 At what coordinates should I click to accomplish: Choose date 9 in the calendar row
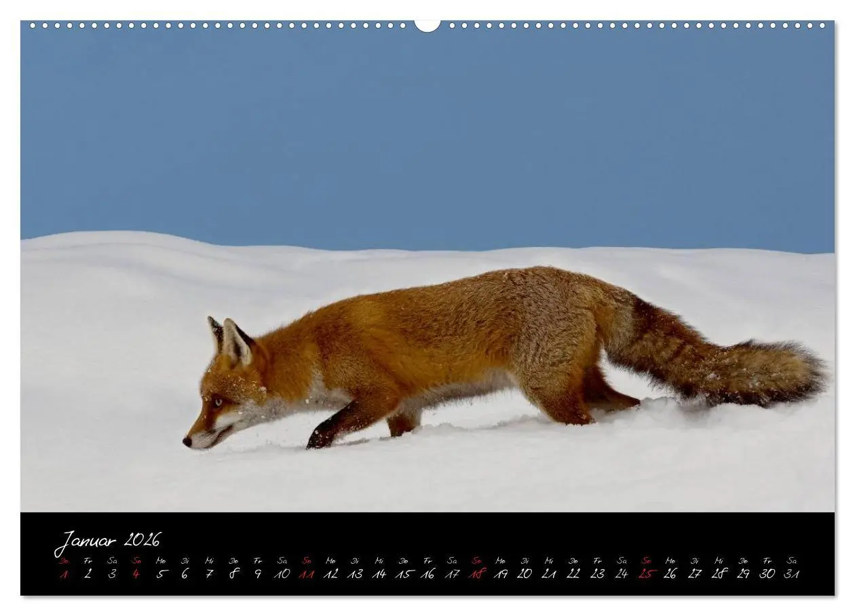[x=258, y=574]
